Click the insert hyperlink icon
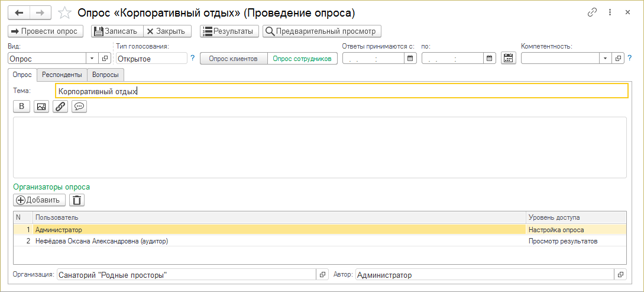644x292 pixels. click(60, 107)
